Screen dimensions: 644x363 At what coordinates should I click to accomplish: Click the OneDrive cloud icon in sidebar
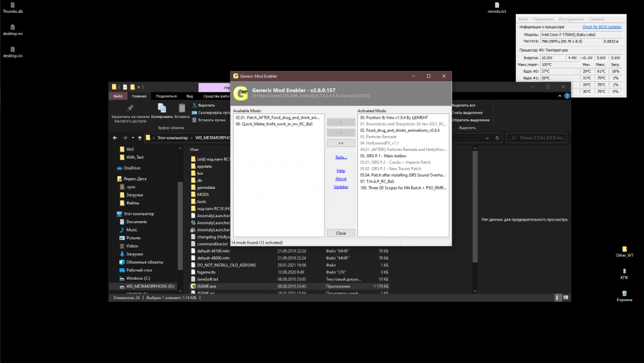(x=120, y=168)
